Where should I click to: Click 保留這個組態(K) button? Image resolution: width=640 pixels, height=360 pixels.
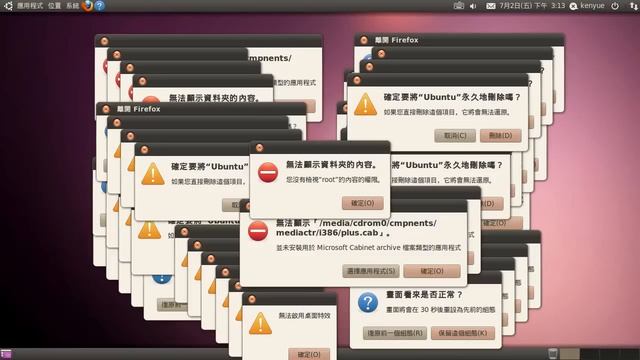coord(463,333)
